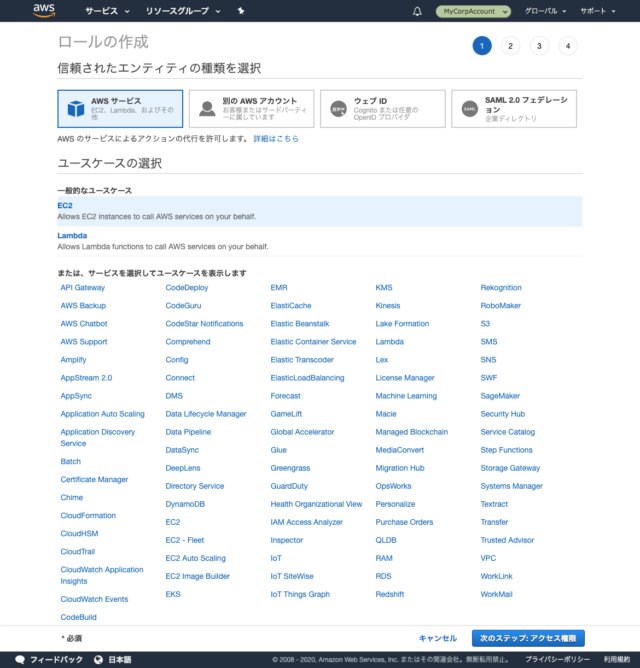Select the CodeBuild service
Screen dimensions: 640x668
(78, 617)
